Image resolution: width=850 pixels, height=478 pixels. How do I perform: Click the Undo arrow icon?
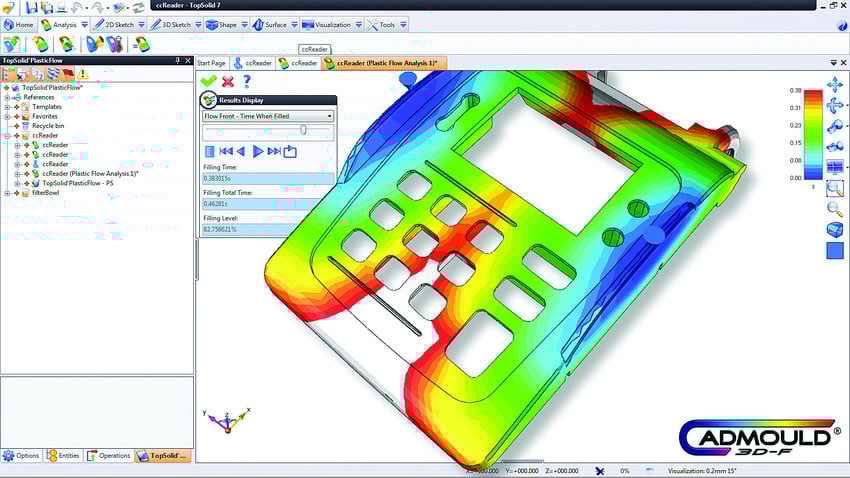77,7
